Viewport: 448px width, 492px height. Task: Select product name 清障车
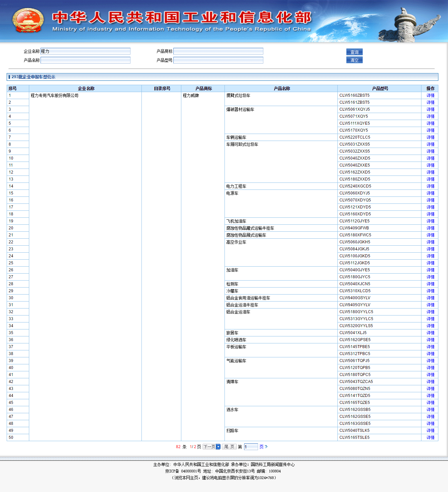(x=232, y=382)
